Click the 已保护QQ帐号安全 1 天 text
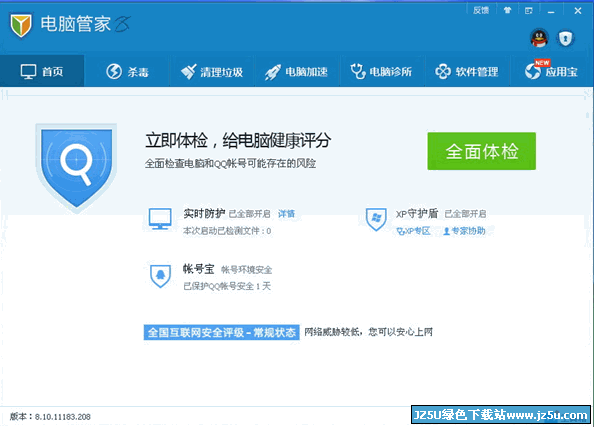Viewport: 594px width, 427px height. [x=227, y=286]
